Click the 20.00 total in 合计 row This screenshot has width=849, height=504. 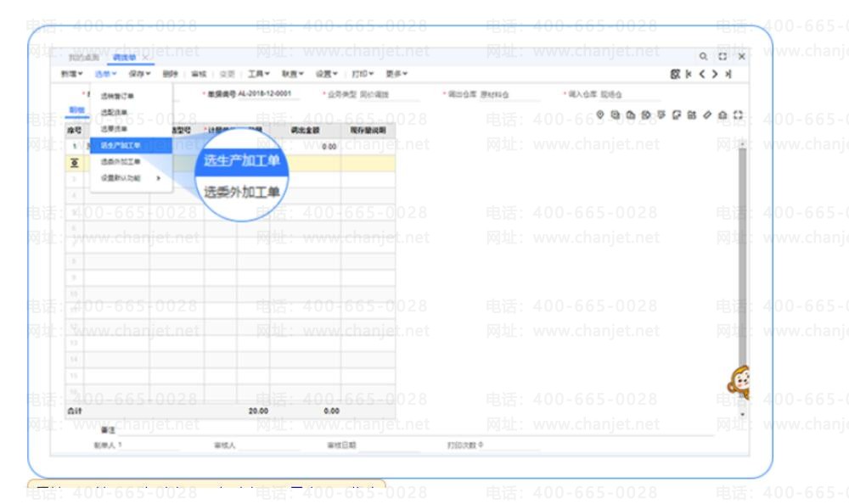click(x=258, y=411)
